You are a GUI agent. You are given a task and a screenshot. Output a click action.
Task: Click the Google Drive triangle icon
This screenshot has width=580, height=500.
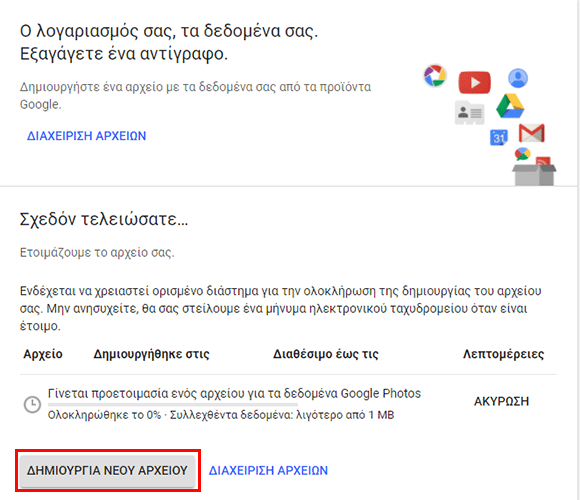point(510,106)
